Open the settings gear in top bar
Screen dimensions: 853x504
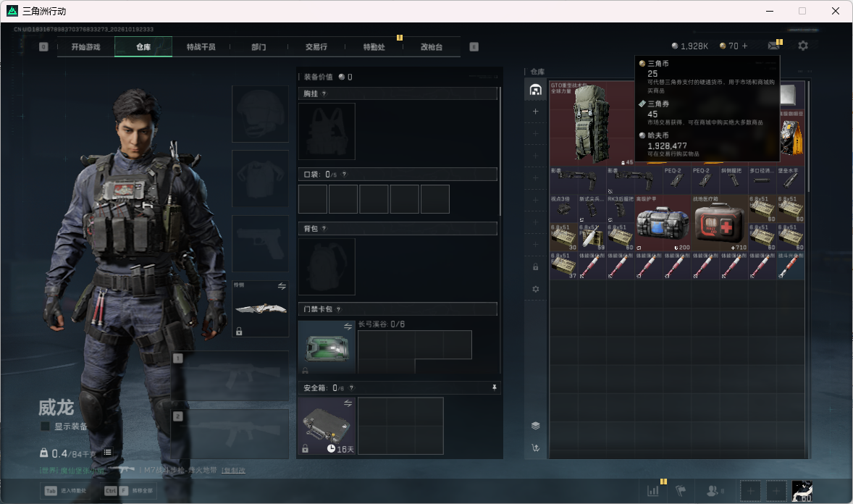coord(803,46)
